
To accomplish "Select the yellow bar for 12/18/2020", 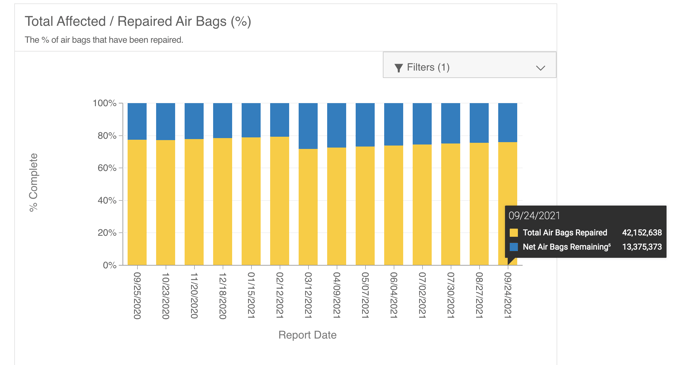I will pos(223,202).
